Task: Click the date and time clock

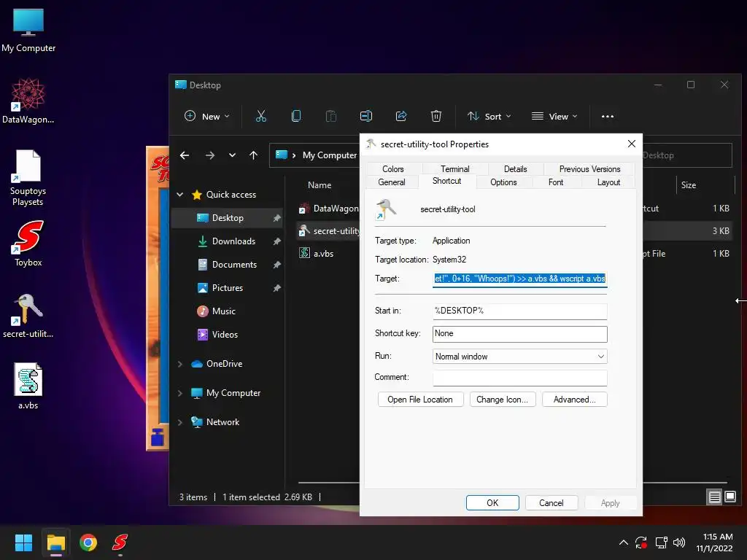Action: click(x=716, y=542)
